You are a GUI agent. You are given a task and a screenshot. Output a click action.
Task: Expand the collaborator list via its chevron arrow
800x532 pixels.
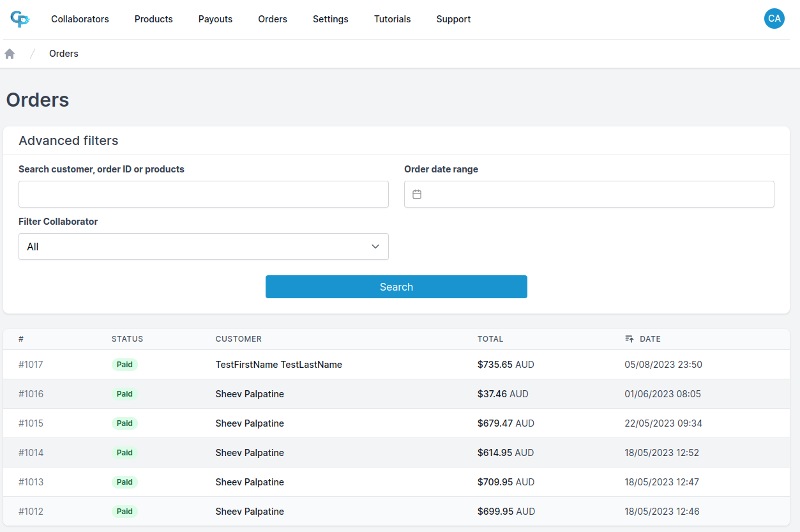[x=375, y=246]
